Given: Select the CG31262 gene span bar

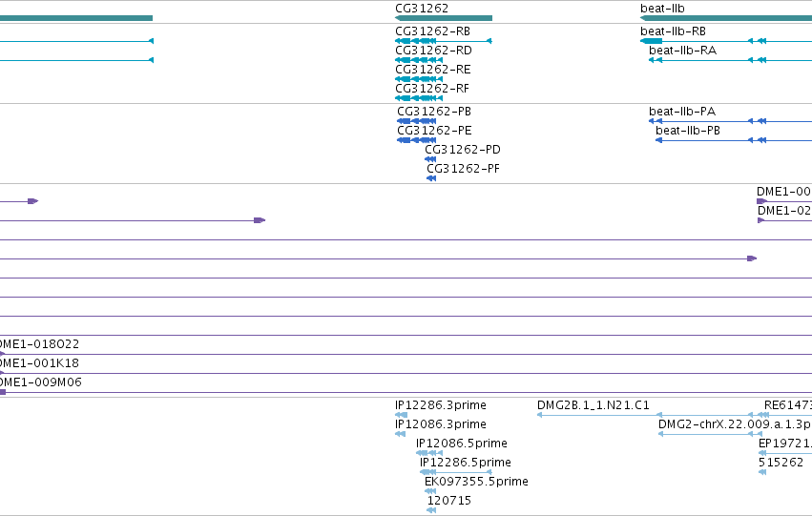Looking at the screenshot, I should click(444, 18).
